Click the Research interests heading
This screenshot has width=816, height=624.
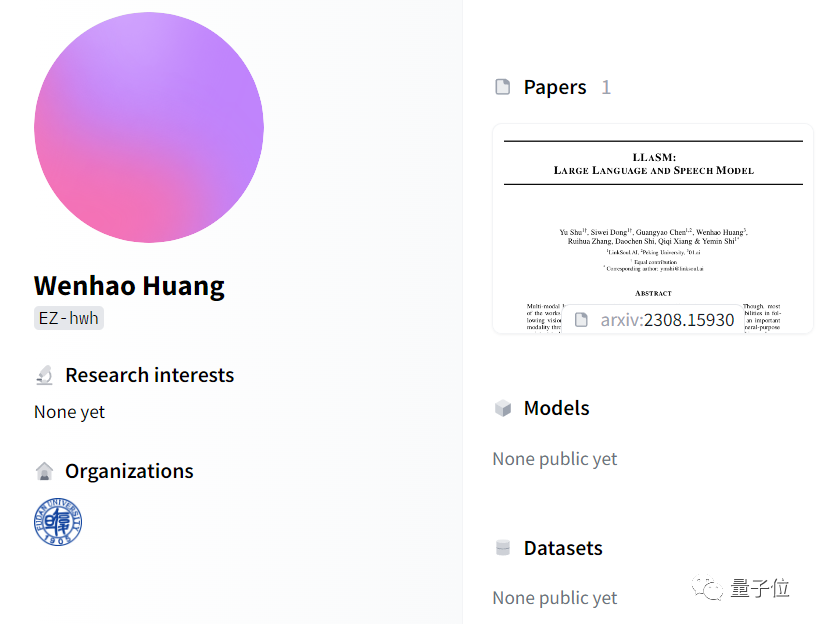click(149, 375)
